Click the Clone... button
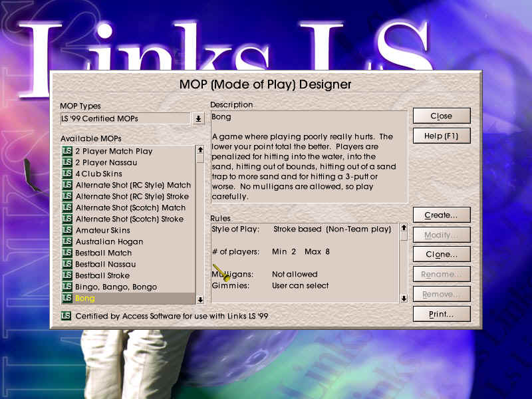Viewport: 532px width, 399px height. coord(442,254)
